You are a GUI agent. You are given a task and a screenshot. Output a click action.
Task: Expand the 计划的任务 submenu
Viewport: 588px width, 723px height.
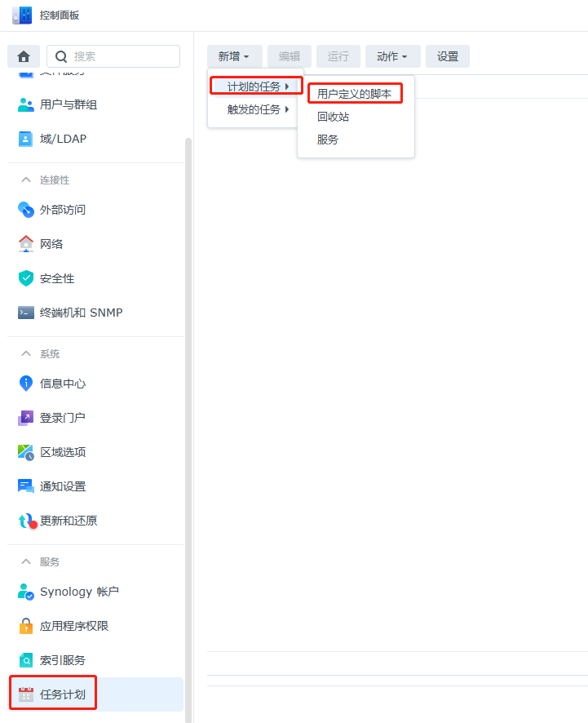[257, 86]
